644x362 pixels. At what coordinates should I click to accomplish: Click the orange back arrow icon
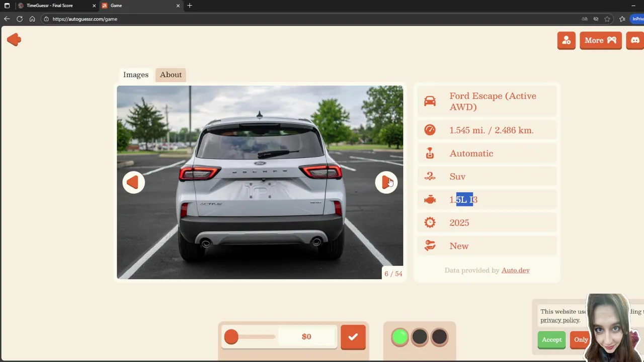click(x=14, y=40)
